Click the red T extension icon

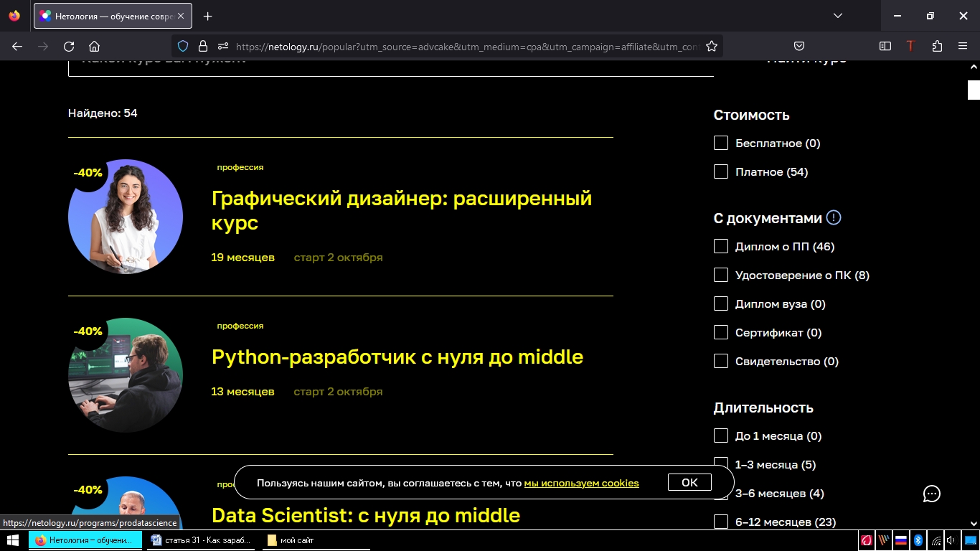click(910, 46)
